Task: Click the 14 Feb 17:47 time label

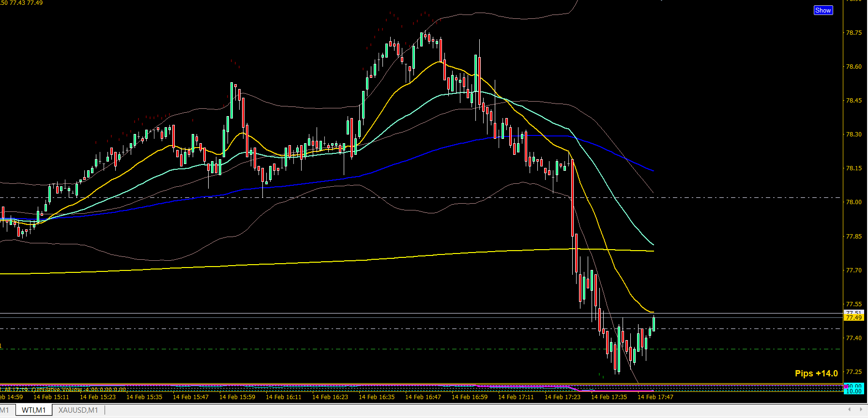Action: (655, 397)
